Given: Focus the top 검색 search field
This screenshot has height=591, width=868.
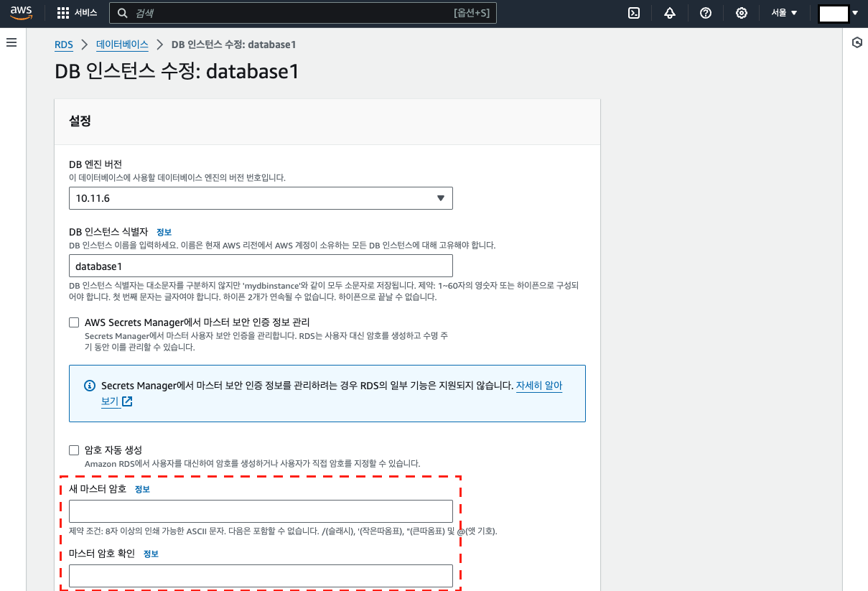Looking at the screenshot, I should (x=302, y=13).
